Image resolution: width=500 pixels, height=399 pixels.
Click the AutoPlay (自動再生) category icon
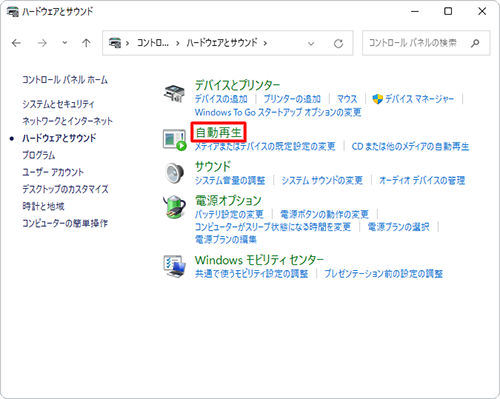point(175,140)
